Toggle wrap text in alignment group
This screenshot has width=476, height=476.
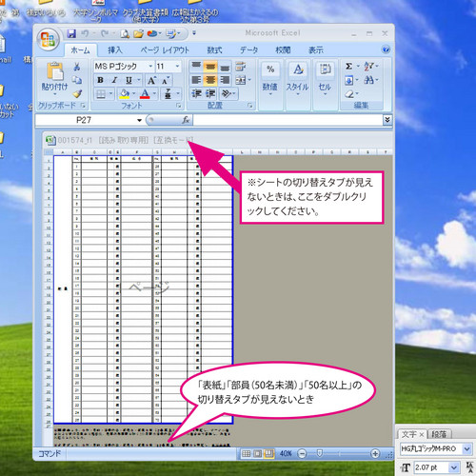pos(241,67)
